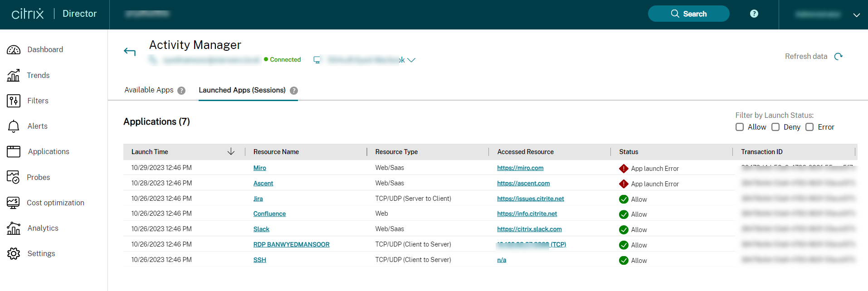Click the help question mark in header
Viewport: 868px width, 291px height.
pos(754,14)
